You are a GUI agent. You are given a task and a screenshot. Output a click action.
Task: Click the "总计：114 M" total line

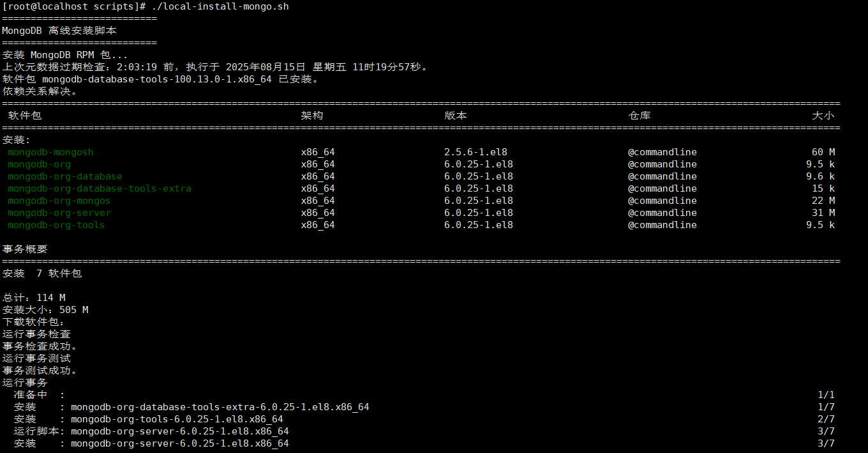tap(34, 298)
